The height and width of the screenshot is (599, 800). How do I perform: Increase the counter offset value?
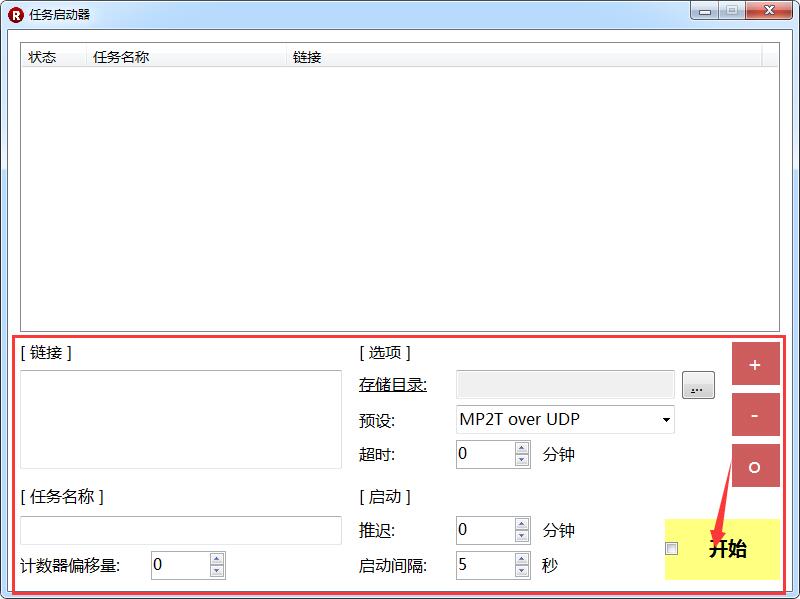[217, 559]
